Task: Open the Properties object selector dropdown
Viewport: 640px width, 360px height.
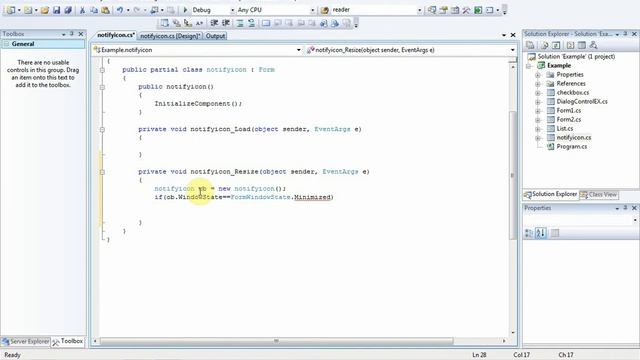Action: pos(635,220)
